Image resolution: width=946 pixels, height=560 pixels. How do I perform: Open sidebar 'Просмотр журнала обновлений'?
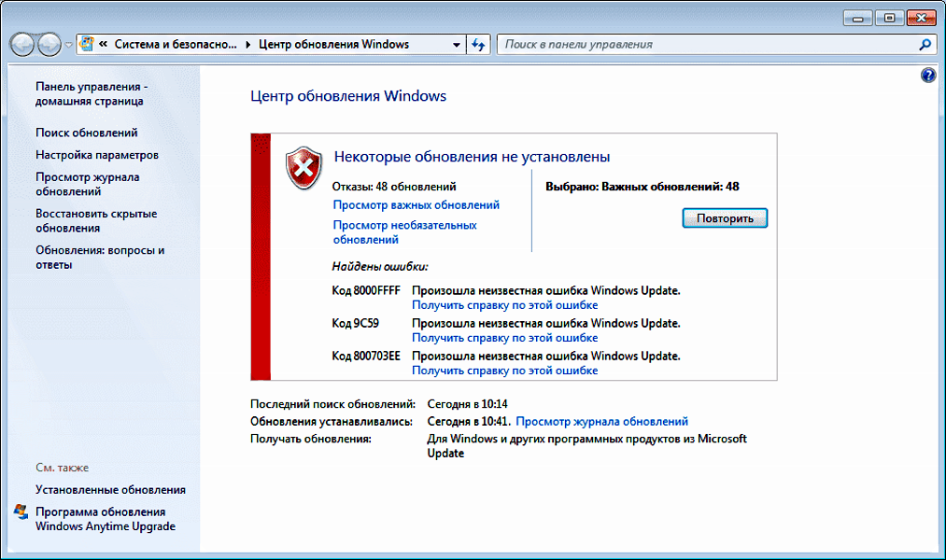coord(87,185)
